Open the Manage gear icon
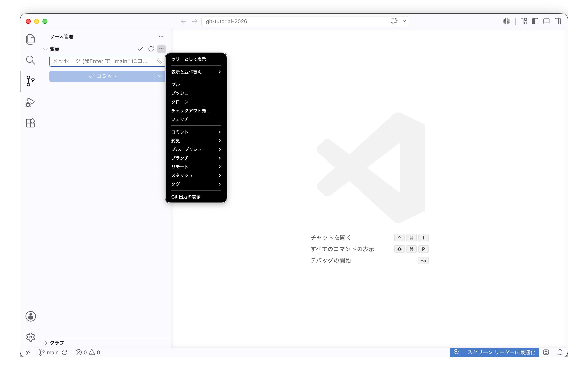Image resolution: width=588 pixels, height=384 pixels. pyautogui.click(x=31, y=337)
